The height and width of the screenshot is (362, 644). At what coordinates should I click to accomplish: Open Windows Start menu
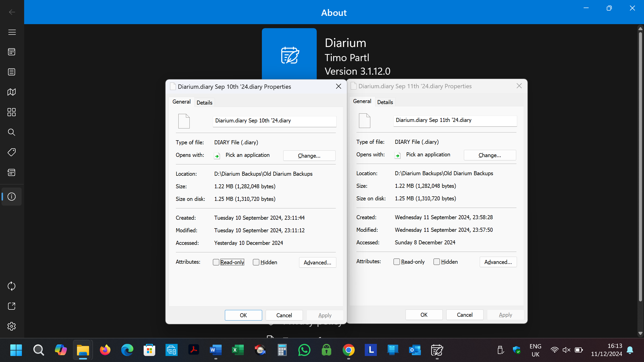pos(16,350)
